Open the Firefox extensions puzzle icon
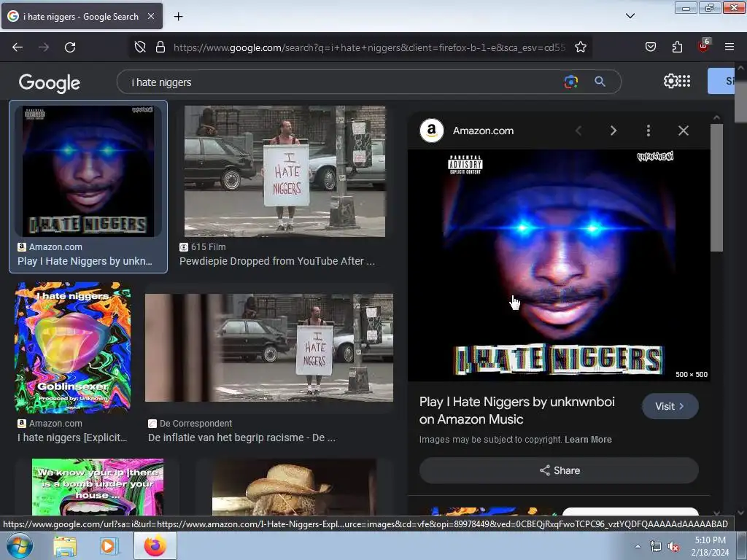This screenshot has height=560, width=747. 677,47
